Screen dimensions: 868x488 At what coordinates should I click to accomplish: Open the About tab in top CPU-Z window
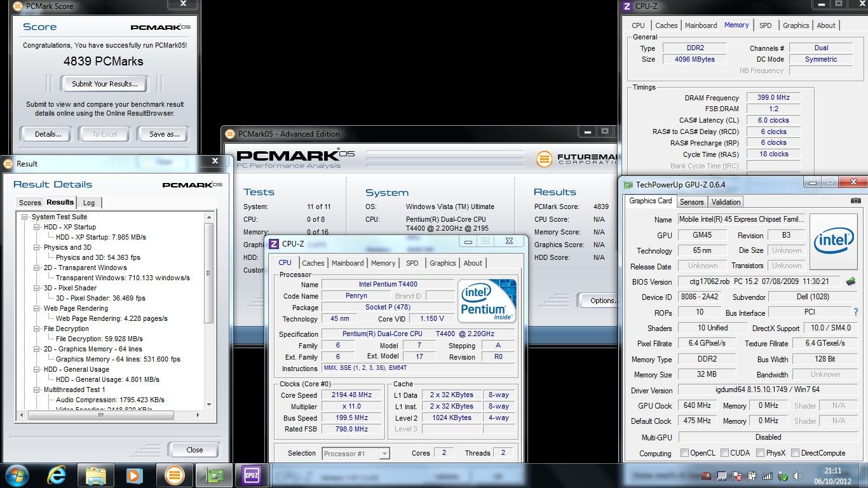coord(826,25)
